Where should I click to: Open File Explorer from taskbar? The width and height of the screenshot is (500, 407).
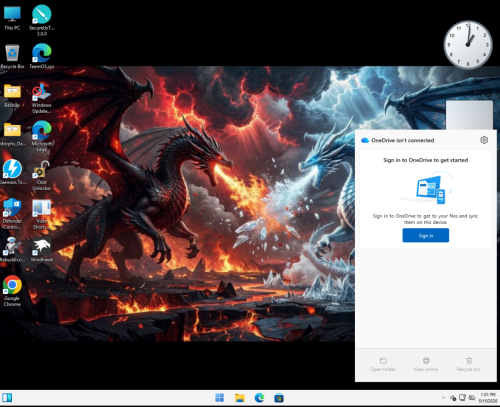click(240, 398)
